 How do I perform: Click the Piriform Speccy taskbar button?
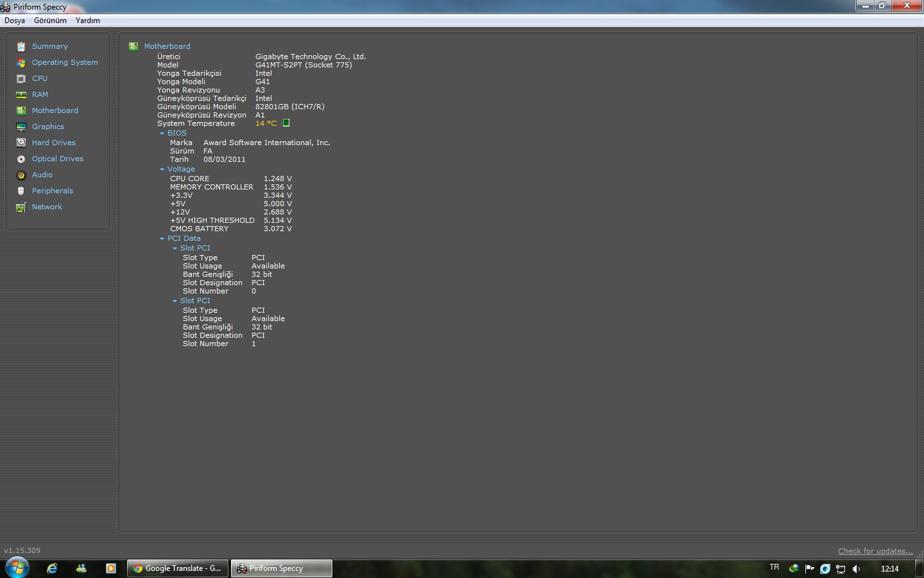click(x=282, y=568)
